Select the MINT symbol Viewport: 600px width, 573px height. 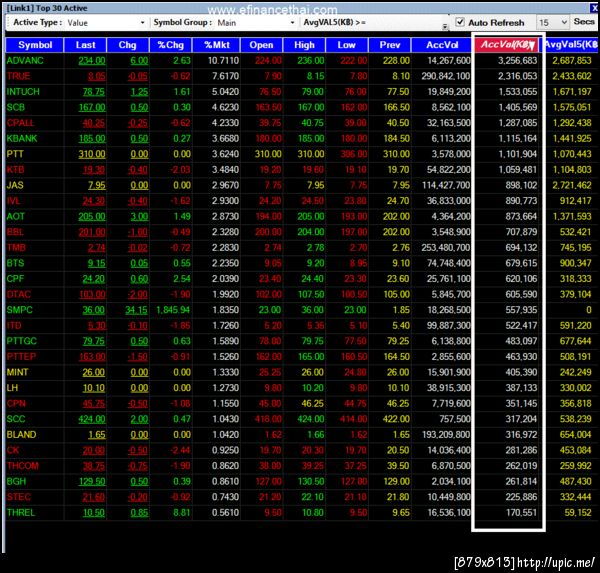point(18,372)
